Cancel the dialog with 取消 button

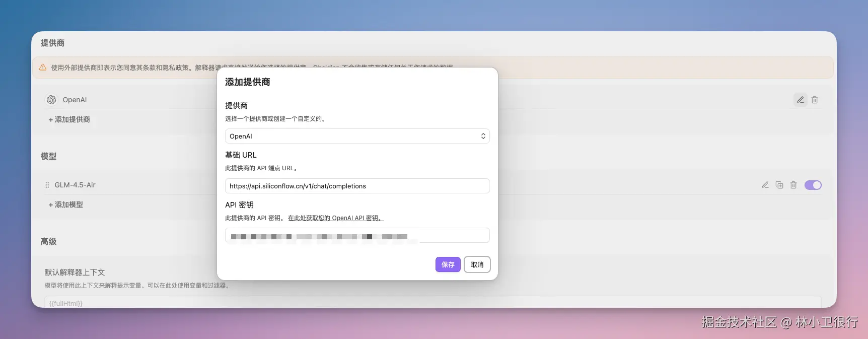(x=477, y=264)
